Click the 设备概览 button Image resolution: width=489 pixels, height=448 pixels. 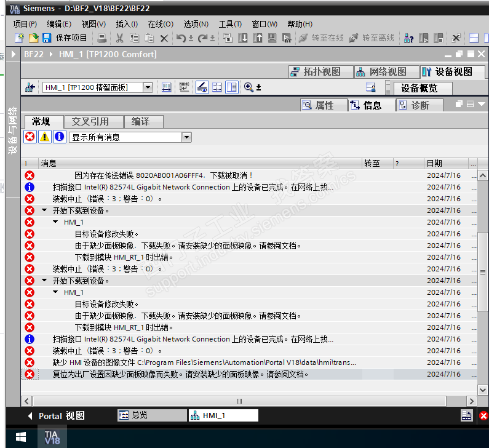pyautogui.click(x=423, y=88)
